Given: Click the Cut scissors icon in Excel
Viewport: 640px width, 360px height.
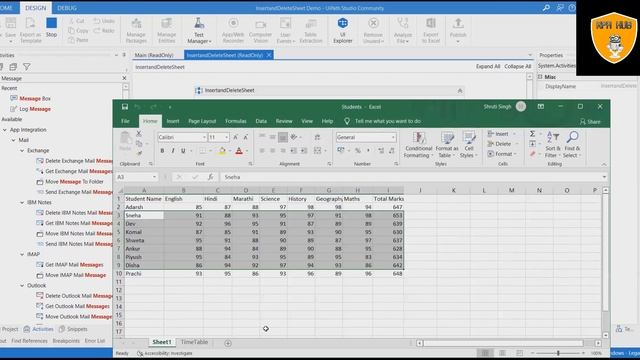Looking at the screenshot, I should [x=139, y=133].
